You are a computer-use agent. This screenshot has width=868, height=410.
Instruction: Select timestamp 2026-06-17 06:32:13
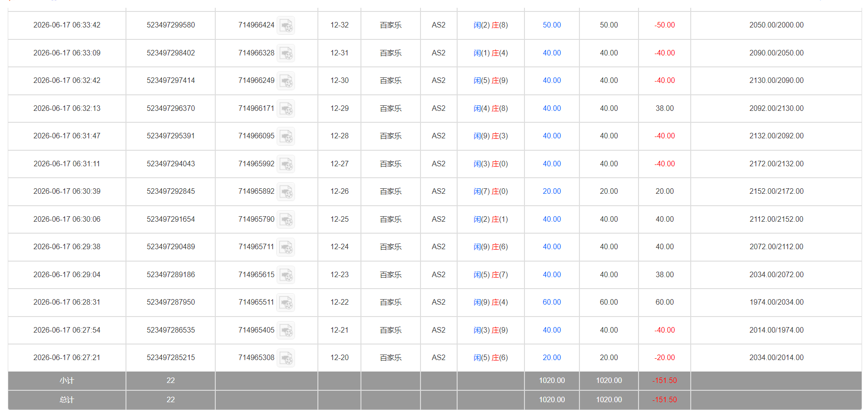click(x=67, y=109)
